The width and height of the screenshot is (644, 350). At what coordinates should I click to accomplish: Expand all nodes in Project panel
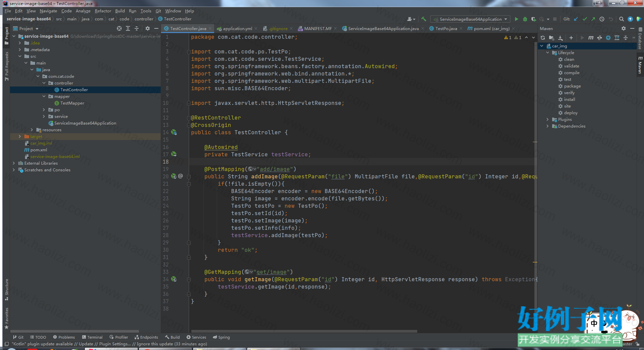pyautogui.click(x=128, y=28)
